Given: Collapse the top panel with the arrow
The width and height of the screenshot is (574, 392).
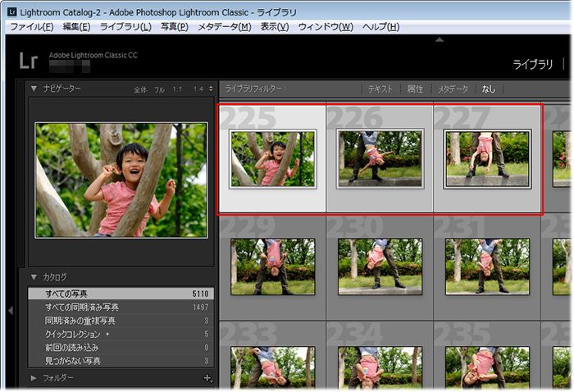Looking at the screenshot, I should pos(440,39).
